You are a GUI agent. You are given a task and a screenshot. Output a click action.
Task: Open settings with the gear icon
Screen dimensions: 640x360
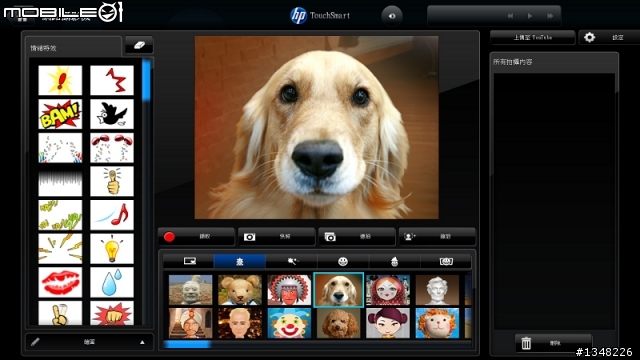point(589,38)
